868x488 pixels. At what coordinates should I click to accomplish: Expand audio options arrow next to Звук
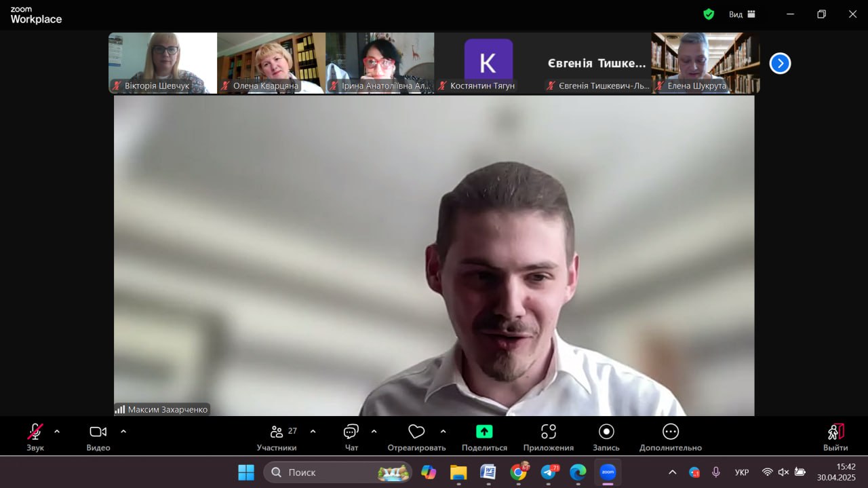57,431
